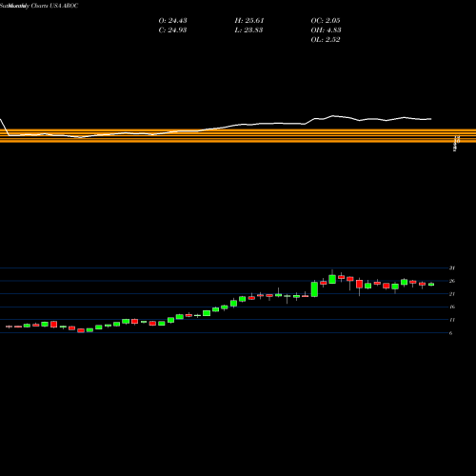This screenshot has height=476, width=476.
Task: Click the chart title ending USA ABOC
Action: pos(39,6)
